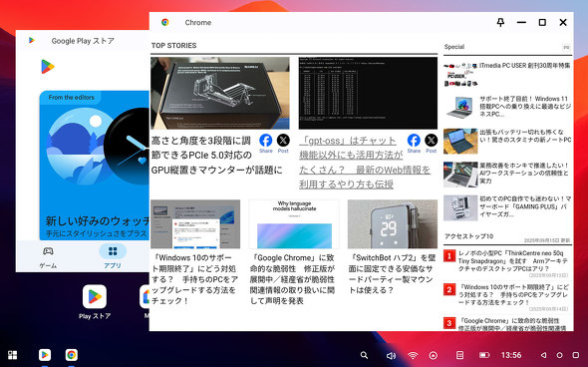
Task: Open the Play Store from the taskbar
Action: pos(45,355)
